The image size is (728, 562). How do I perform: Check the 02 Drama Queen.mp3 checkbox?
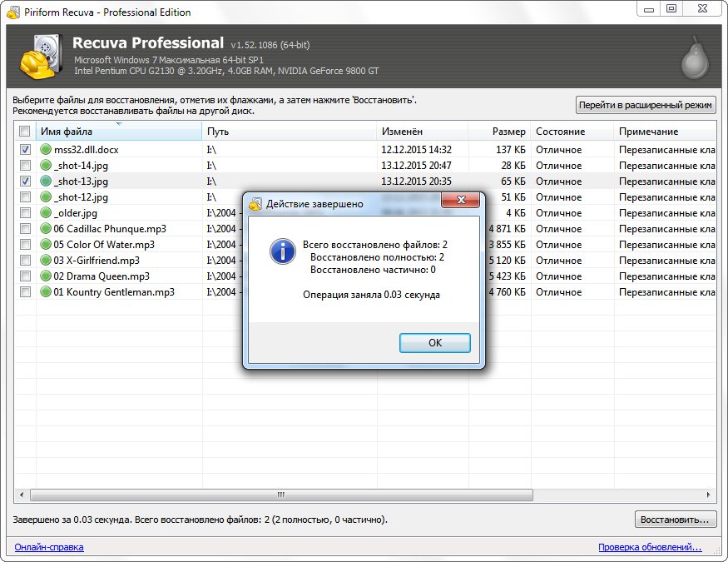point(25,276)
